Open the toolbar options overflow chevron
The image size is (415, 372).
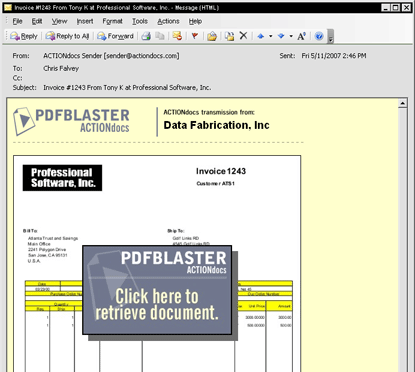330,37
